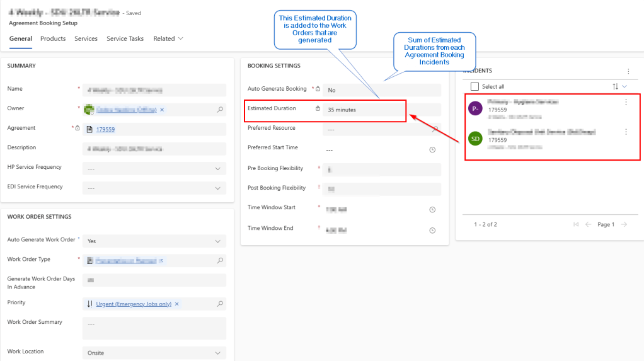Click Priority field search icon
This screenshot has width=644, height=361.
(x=220, y=304)
